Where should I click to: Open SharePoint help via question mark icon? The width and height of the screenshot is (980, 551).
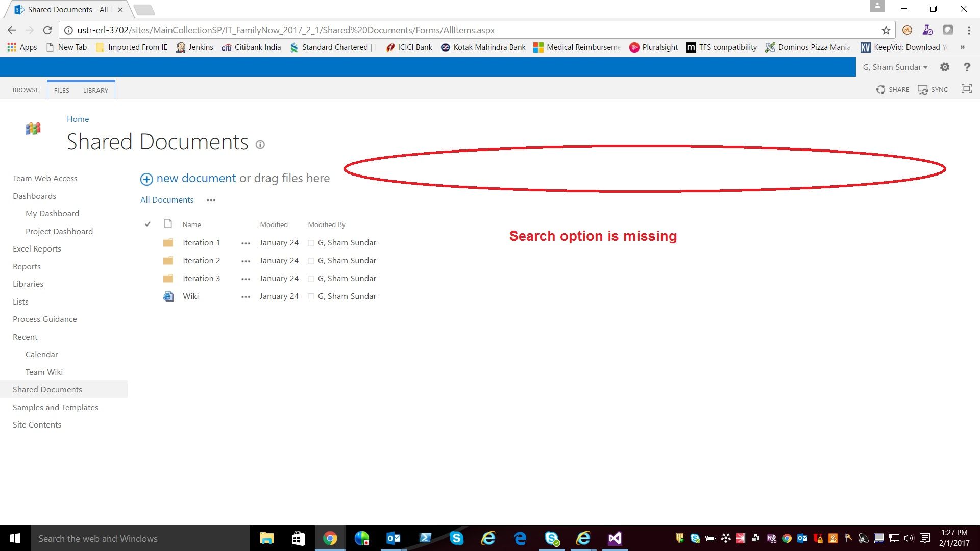[x=967, y=67]
